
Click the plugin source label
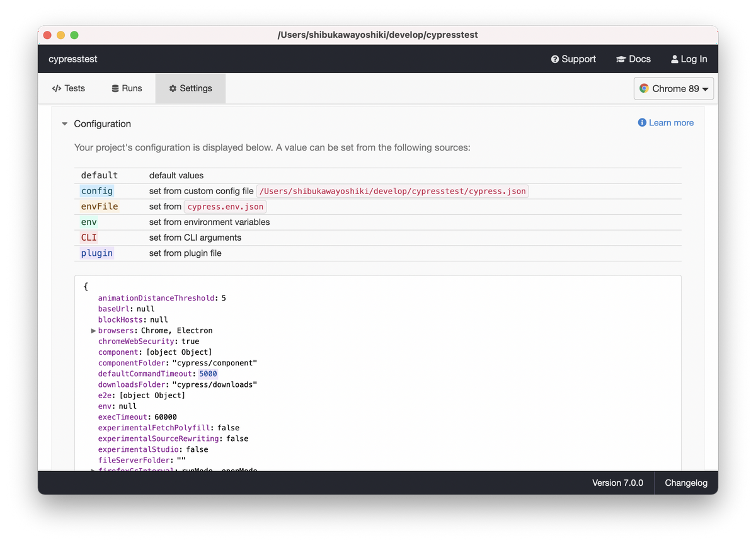[97, 253]
